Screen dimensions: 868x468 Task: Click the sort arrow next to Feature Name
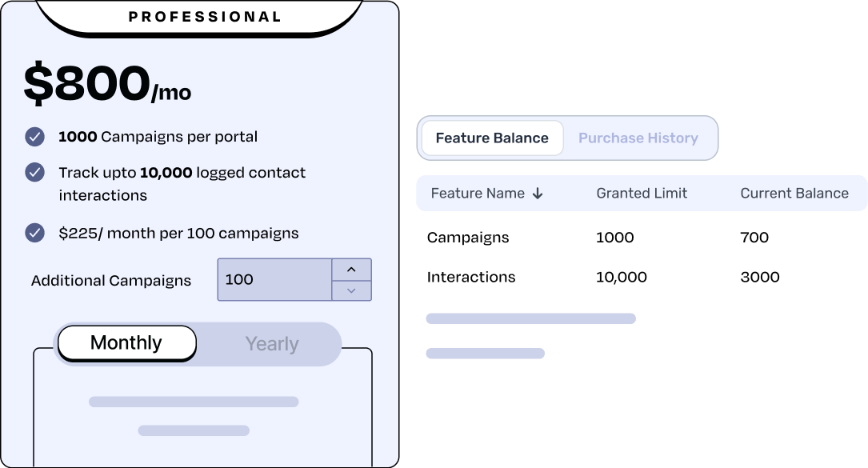point(536,194)
